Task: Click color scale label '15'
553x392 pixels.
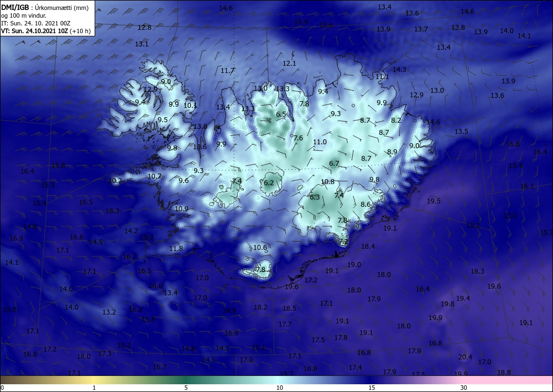Action: [372, 388]
